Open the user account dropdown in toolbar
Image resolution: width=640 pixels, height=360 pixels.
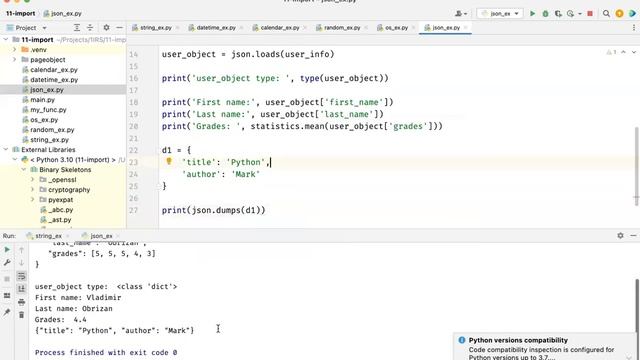pyautogui.click(x=461, y=13)
